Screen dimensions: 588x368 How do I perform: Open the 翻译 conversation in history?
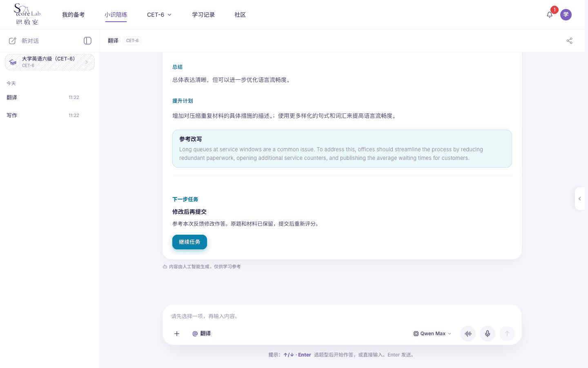[50, 97]
